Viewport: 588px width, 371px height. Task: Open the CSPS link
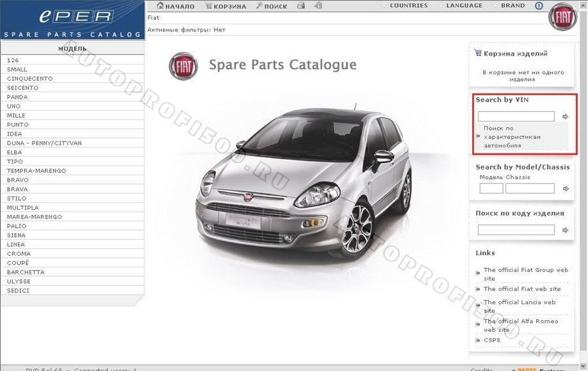(x=491, y=340)
